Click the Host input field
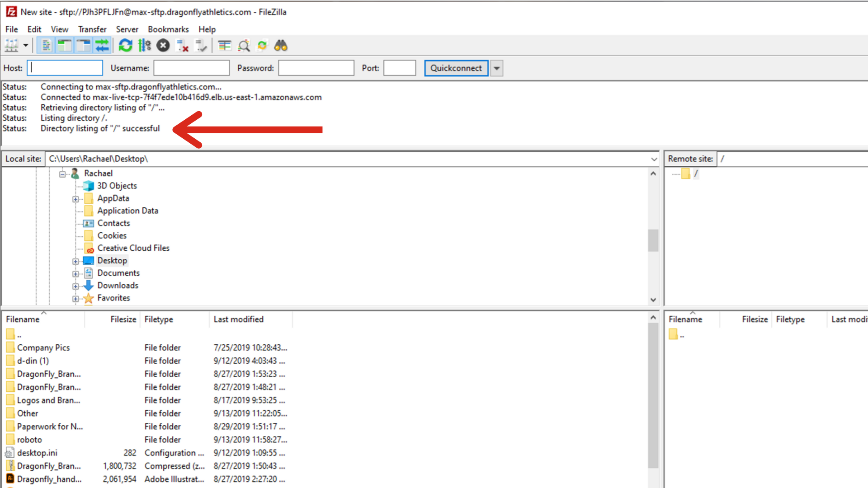Image resolution: width=868 pixels, height=488 pixels. [65, 68]
